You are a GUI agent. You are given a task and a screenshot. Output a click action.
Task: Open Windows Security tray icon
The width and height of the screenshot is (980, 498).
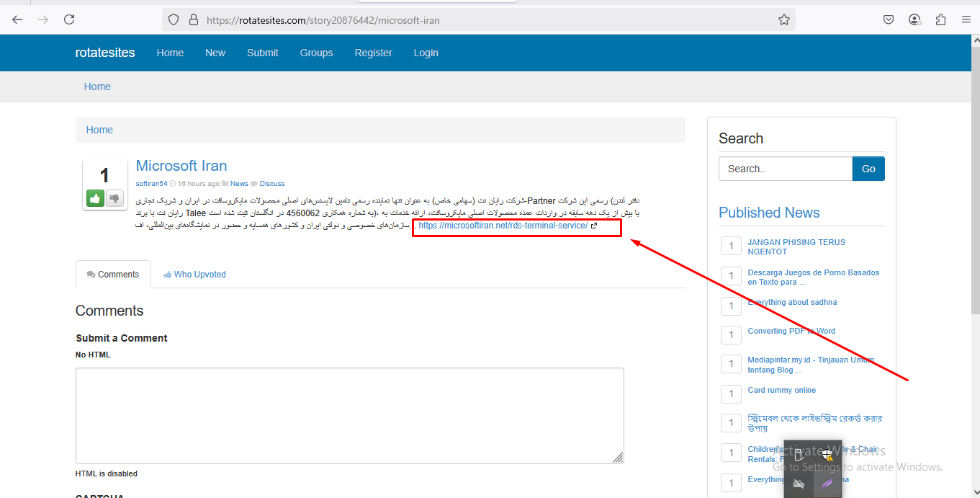[x=827, y=454]
